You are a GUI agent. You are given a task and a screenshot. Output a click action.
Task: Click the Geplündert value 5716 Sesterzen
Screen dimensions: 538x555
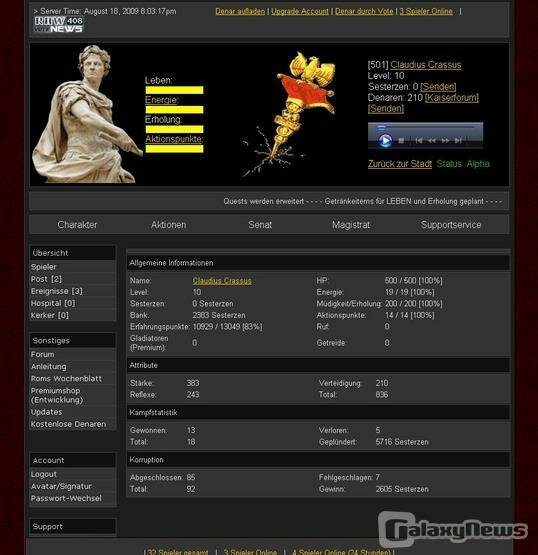[x=402, y=442]
